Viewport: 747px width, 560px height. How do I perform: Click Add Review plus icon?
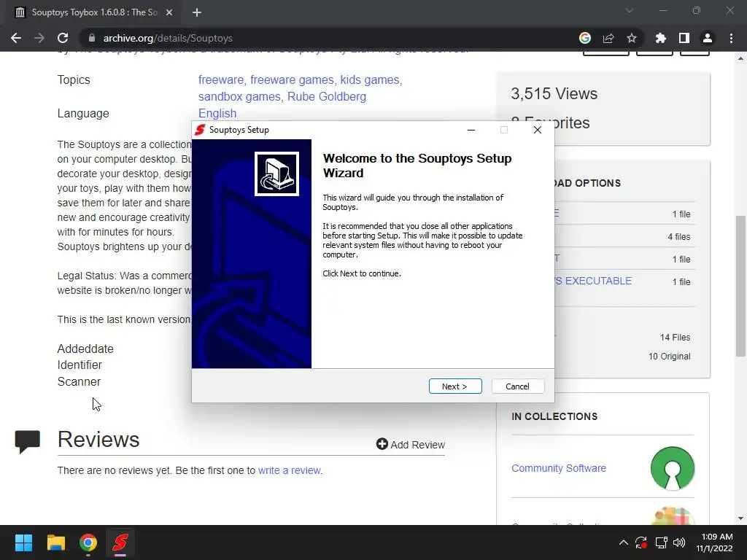pos(382,444)
